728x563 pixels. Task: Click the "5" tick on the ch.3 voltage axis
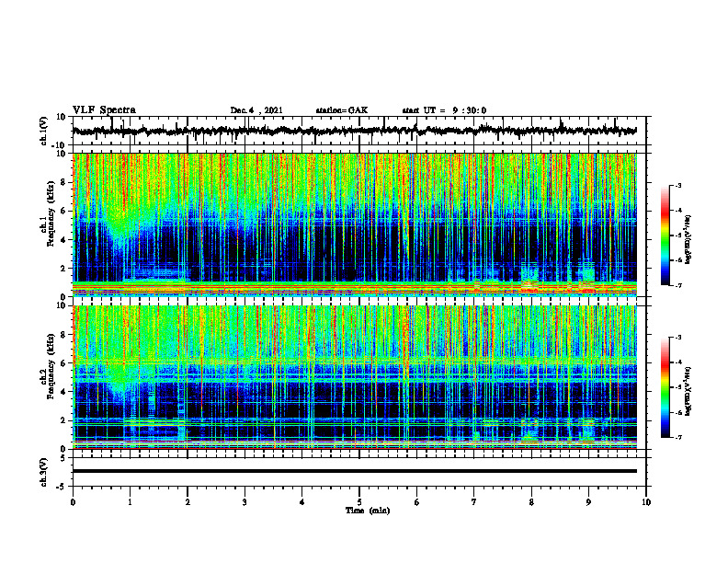click(63, 458)
